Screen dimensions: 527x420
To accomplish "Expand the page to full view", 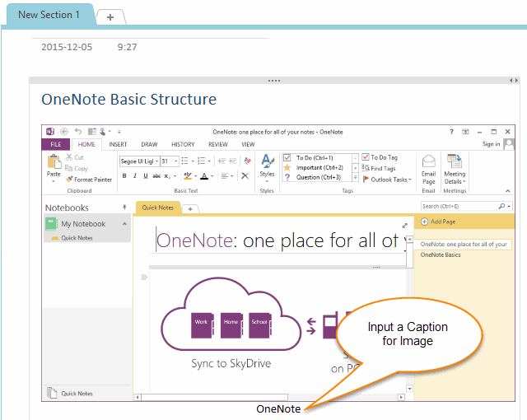I will pyautogui.click(x=404, y=226).
